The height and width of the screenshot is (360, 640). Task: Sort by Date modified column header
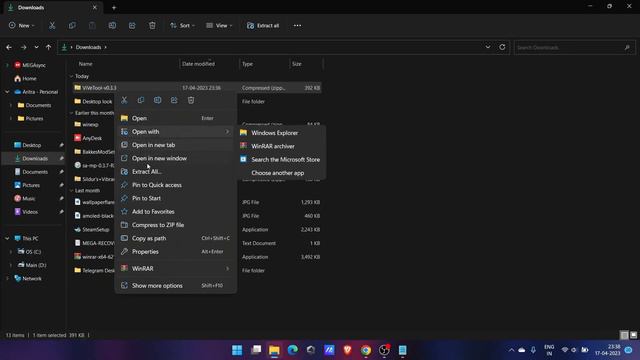pos(198,64)
